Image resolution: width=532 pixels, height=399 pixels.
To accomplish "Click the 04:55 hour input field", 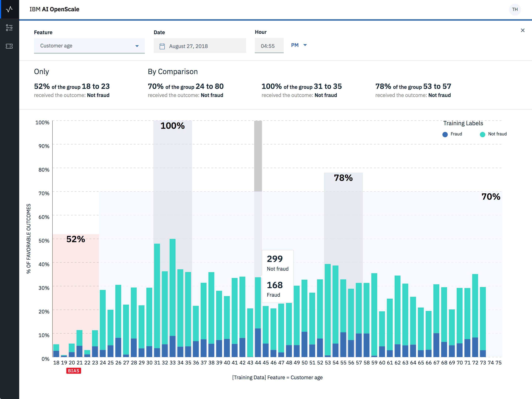I will pyautogui.click(x=269, y=46).
